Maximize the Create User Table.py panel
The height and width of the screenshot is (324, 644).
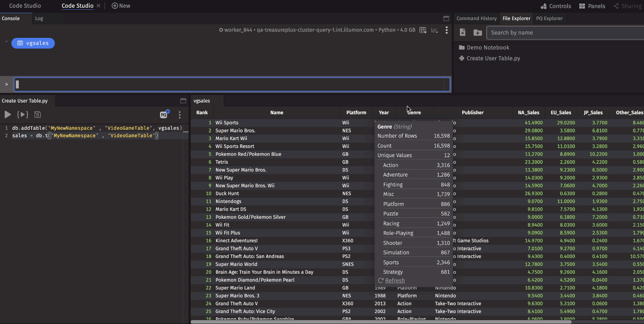point(183,101)
